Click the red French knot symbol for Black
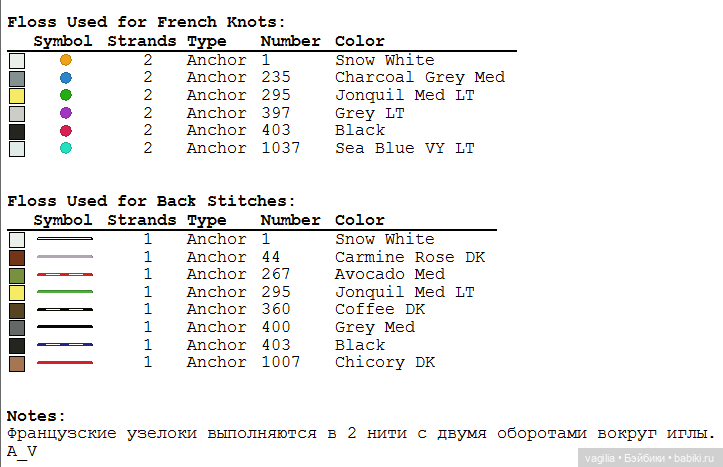 tap(66, 130)
